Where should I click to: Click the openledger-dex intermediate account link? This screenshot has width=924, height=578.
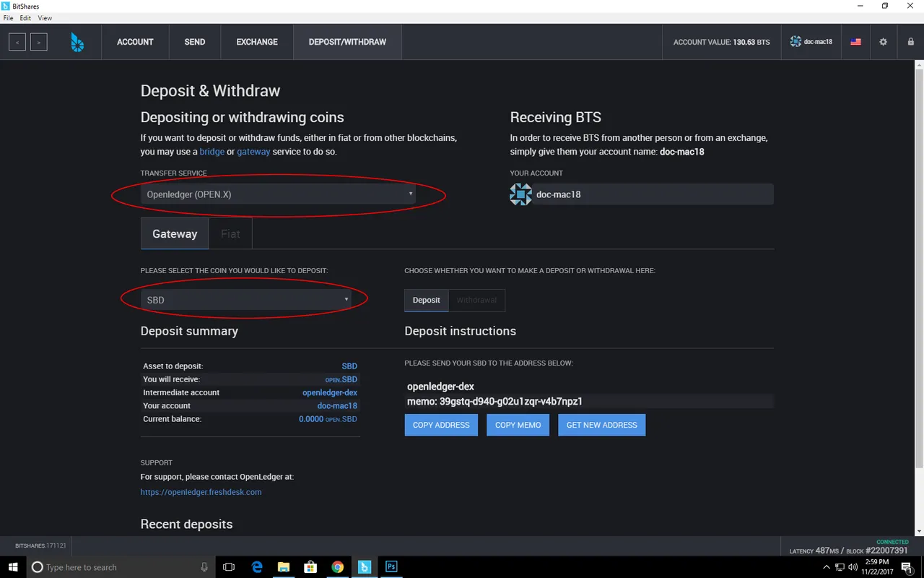[330, 392]
